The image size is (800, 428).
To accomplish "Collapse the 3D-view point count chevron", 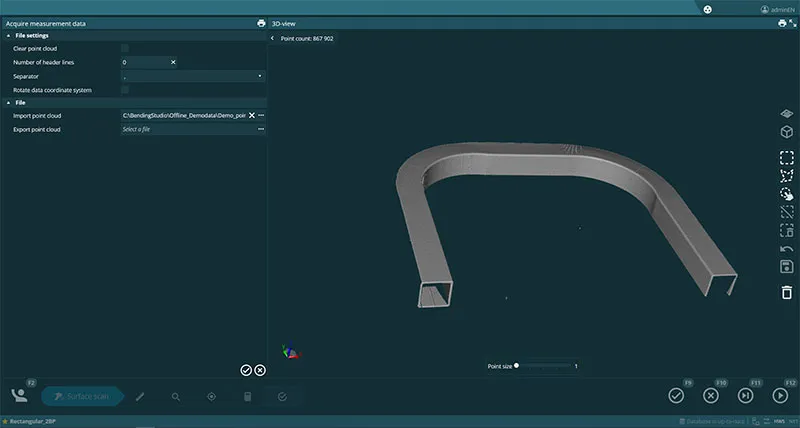I will coord(273,38).
